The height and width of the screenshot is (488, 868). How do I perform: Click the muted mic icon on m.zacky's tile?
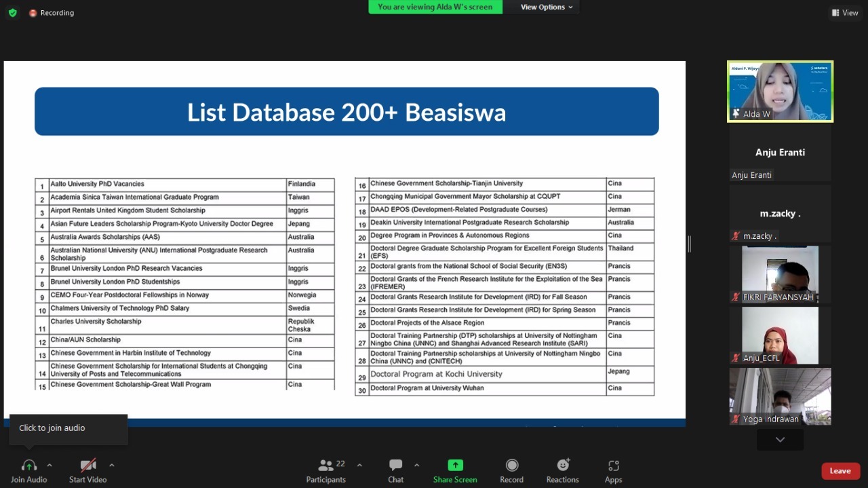[x=736, y=236]
